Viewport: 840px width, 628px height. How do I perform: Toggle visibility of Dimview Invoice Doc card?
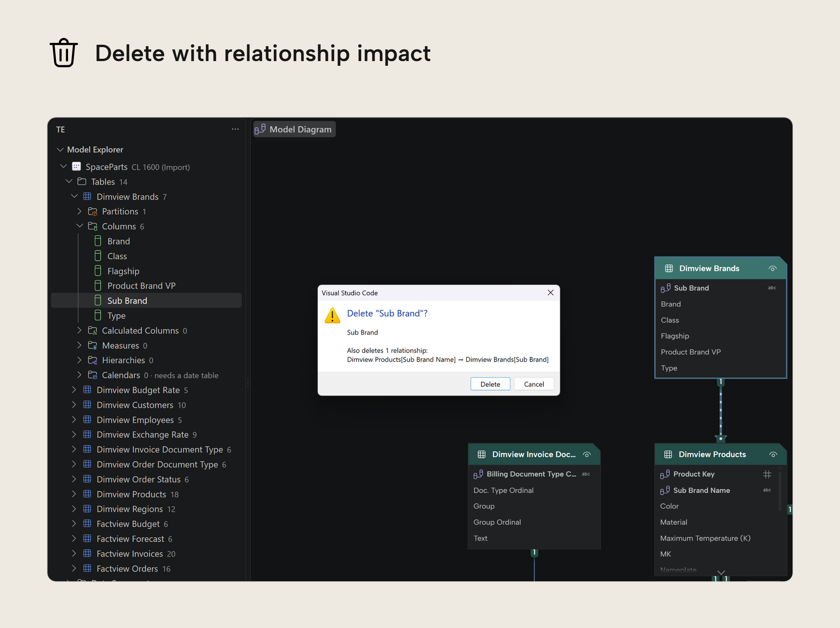coord(587,454)
